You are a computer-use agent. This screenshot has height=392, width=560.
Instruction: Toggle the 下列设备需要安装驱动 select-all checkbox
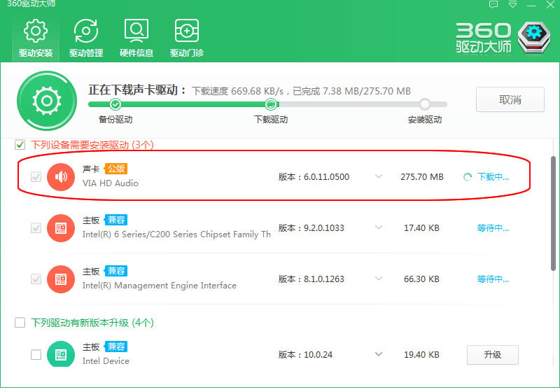20,145
